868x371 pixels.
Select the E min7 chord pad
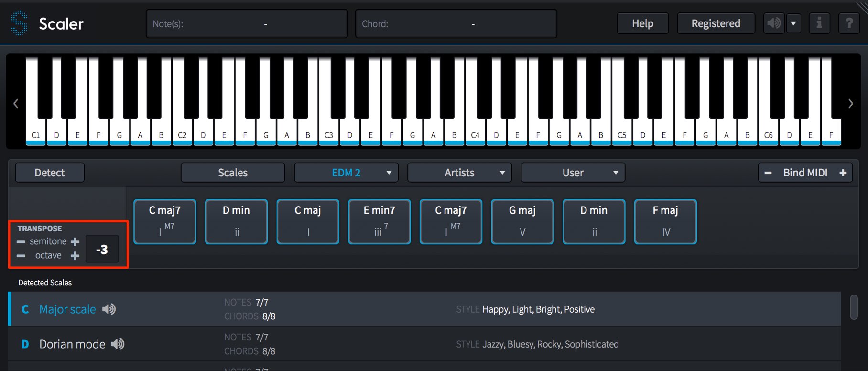[380, 222]
